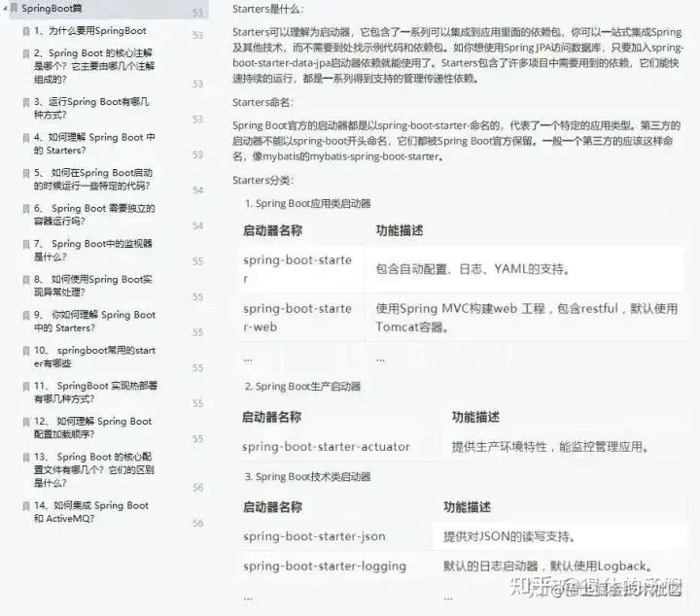700x616 pixels.
Task: Click bookmark icon beside 13、Spring Boot 的核心配置
Action: point(26,458)
